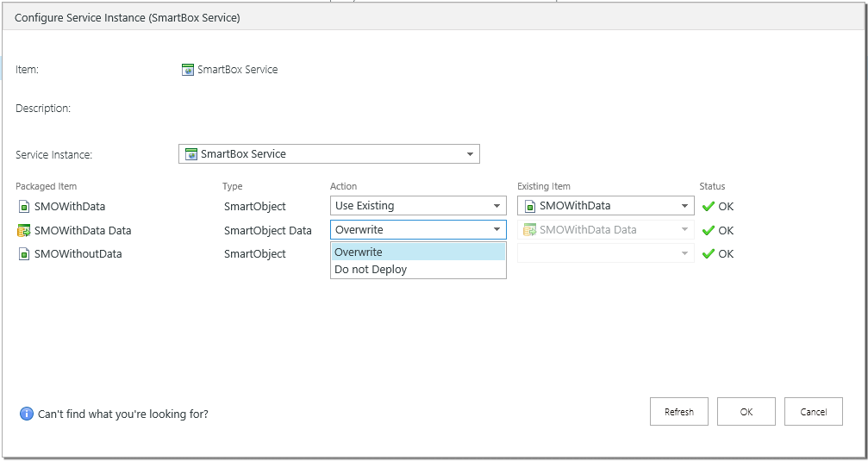Click the SMOWithData Data package icon
The width and height of the screenshot is (868, 461).
tap(23, 230)
